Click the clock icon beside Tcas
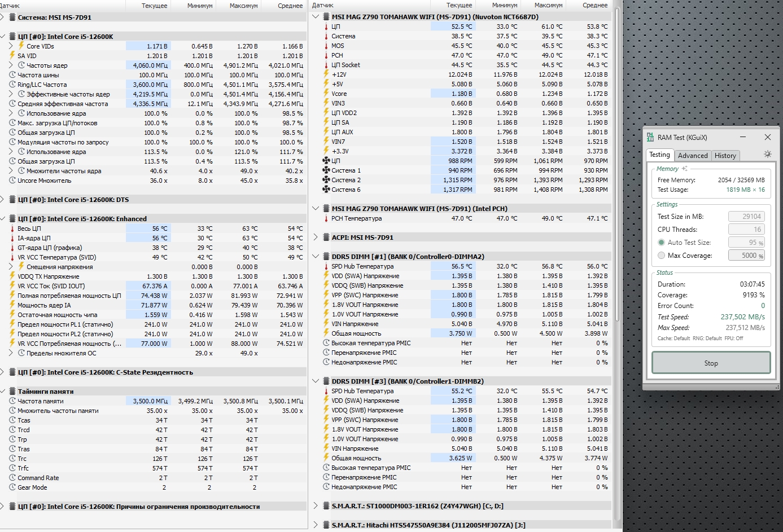The height and width of the screenshot is (532, 783). coord(12,420)
